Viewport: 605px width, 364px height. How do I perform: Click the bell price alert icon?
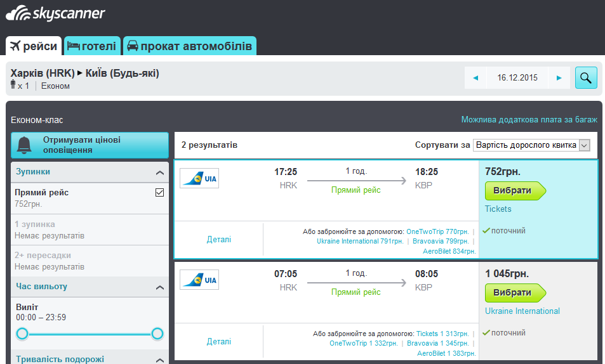click(25, 145)
